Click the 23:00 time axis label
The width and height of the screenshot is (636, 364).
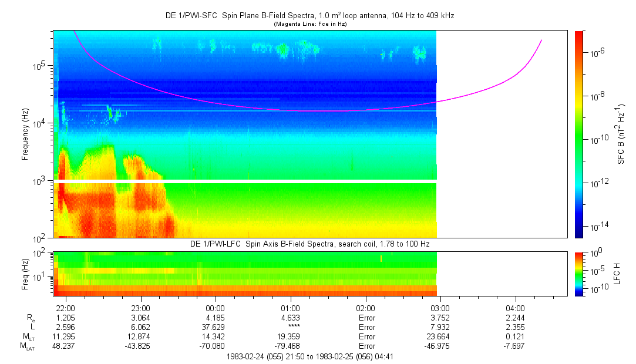click(141, 308)
